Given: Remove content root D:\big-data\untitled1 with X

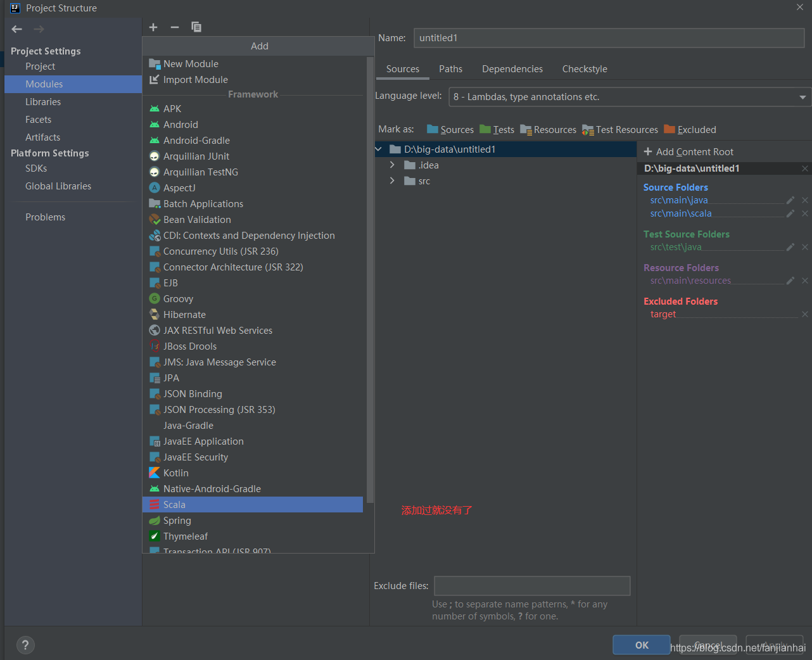Looking at the screenshot, I should (x=805, y=168).
